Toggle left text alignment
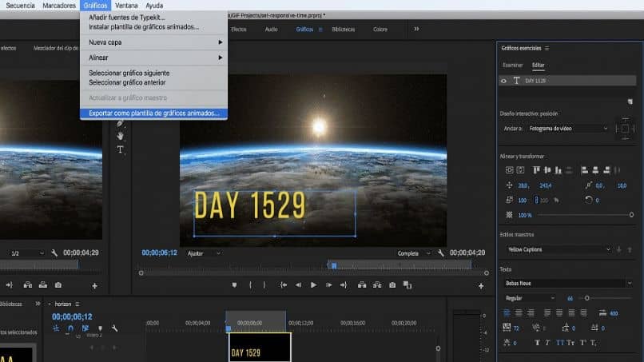 tap(507, 312)
